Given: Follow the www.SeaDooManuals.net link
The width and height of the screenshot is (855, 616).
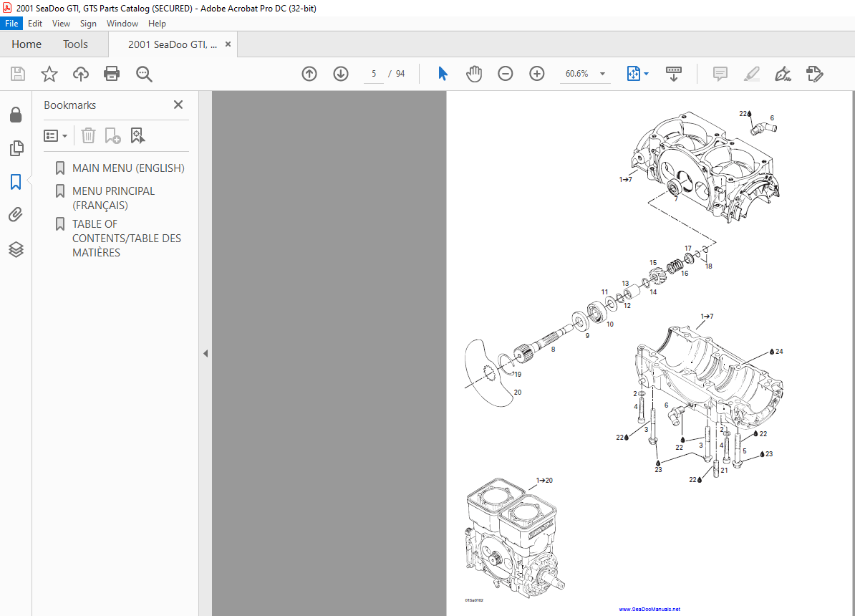Looking at the screenshot, I should coord(649,609).
